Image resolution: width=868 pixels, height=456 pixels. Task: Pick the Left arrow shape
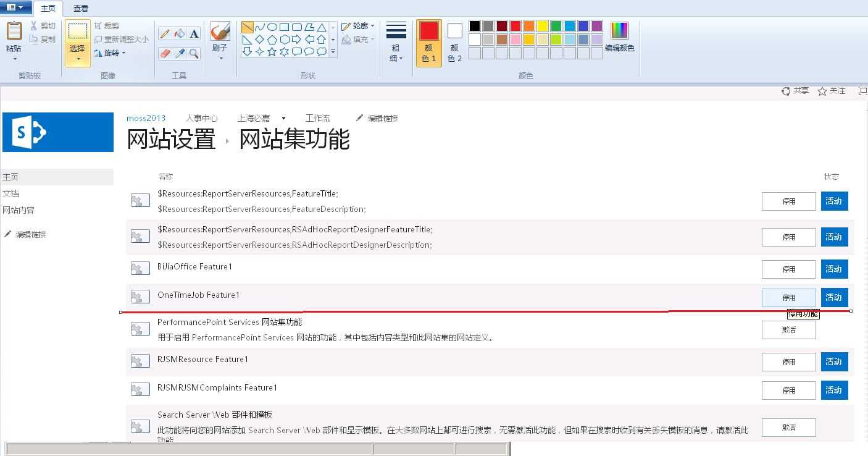click(309, 40)
